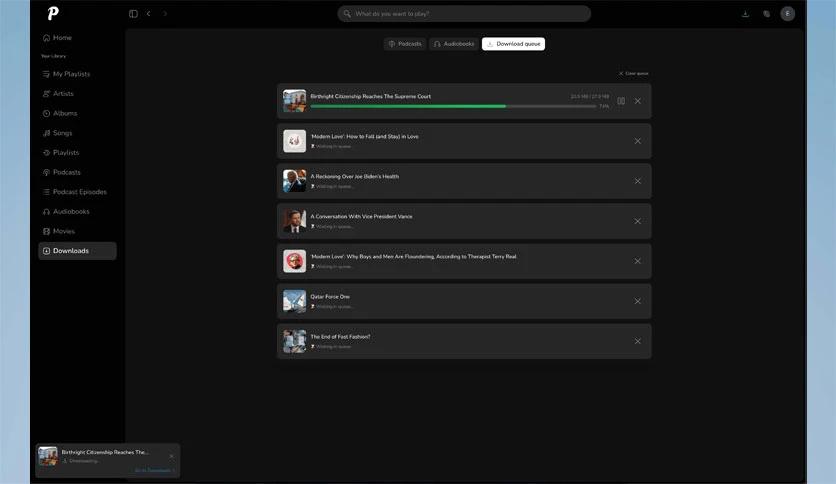
Task: Dismiss the download toast notification
Action: point(171,456)
